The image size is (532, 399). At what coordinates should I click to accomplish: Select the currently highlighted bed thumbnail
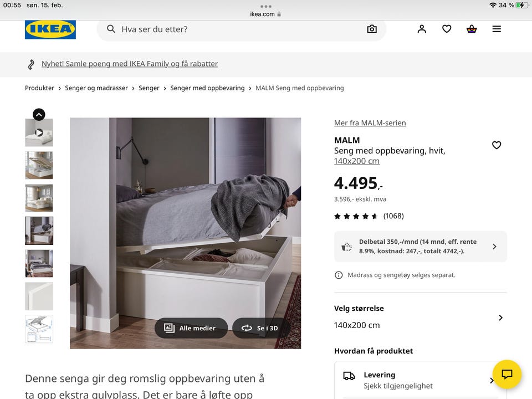tap(39, 231)
